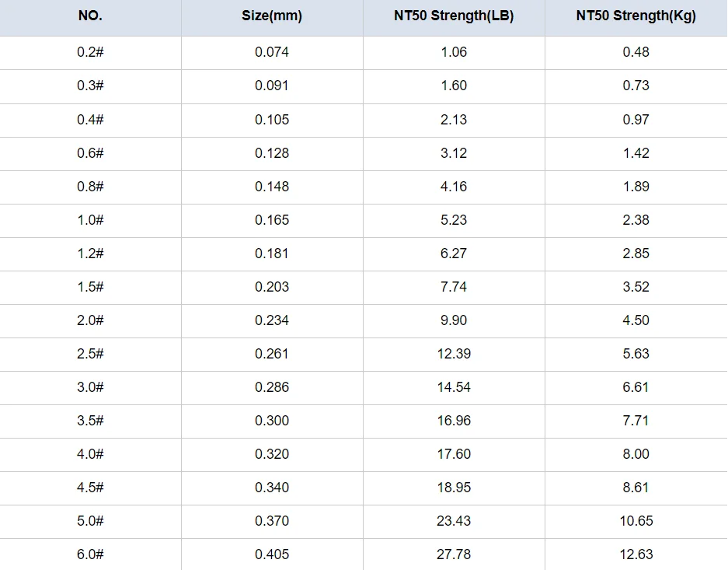728x570 pixels.
Task: Click the NO. column header
Action: [x=90, y=16]
